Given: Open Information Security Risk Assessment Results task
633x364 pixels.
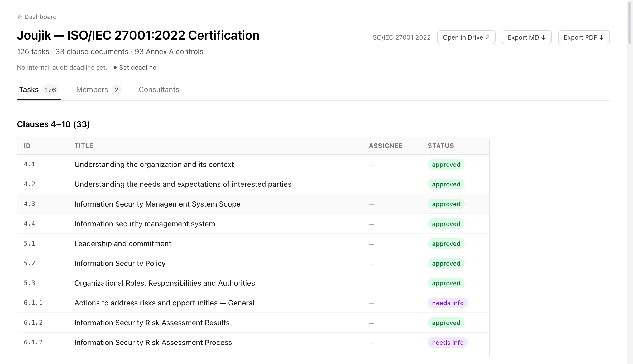Looking at the screenshot, I should click(152, 323).
